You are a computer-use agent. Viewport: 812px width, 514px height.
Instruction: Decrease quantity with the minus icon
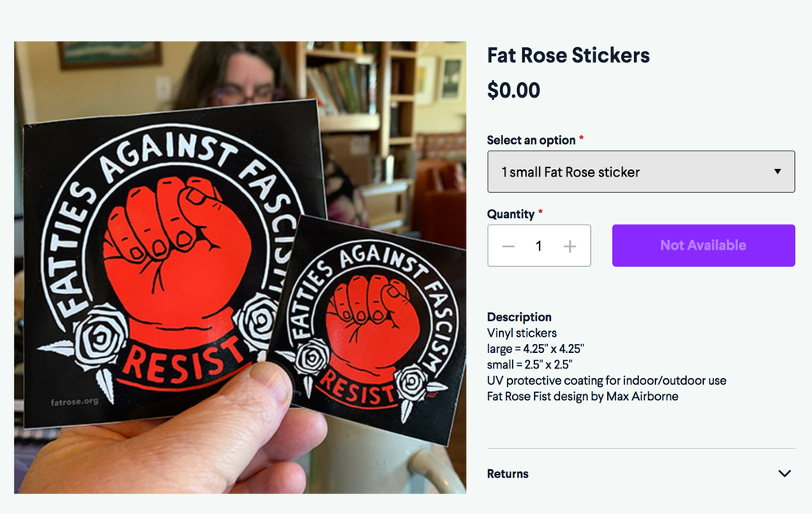click(509, 246)
